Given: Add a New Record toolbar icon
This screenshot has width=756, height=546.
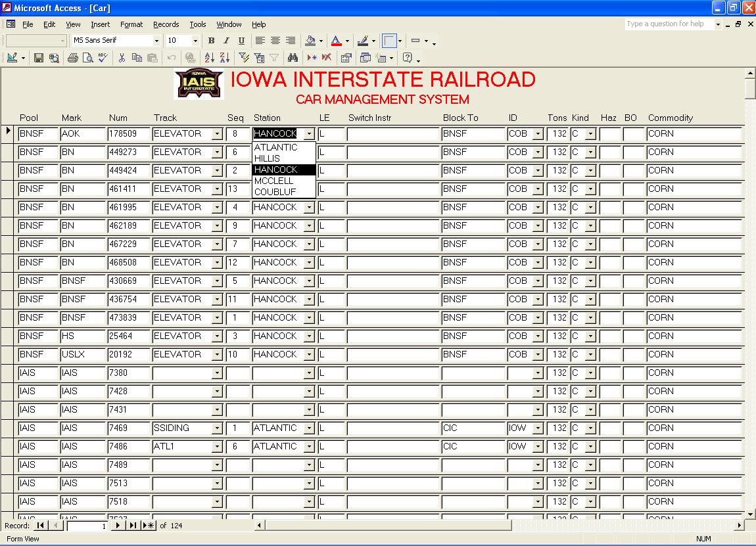Looking at the screenshot, I should (312, 58).
